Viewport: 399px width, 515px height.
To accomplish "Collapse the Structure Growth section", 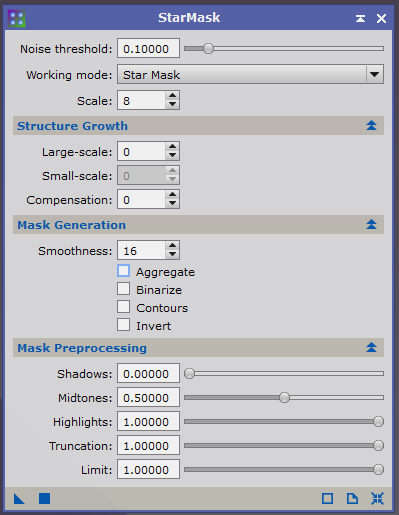I will (371, 126).
